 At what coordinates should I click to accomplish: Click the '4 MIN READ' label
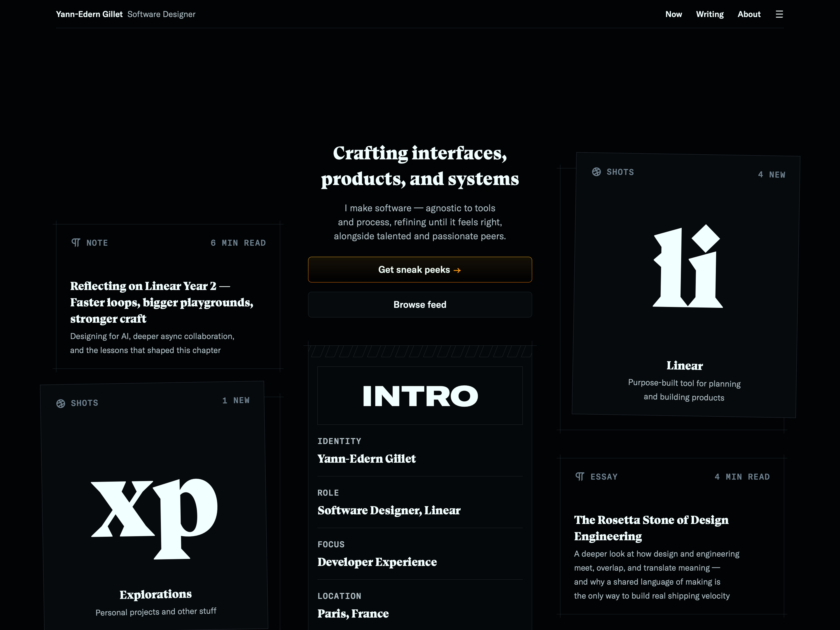[x=742, y=477]
